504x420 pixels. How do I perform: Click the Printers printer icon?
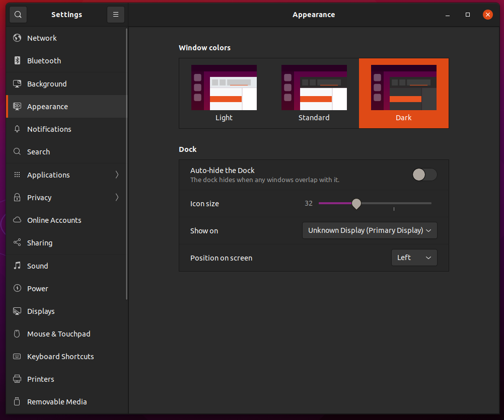[17, 379]
